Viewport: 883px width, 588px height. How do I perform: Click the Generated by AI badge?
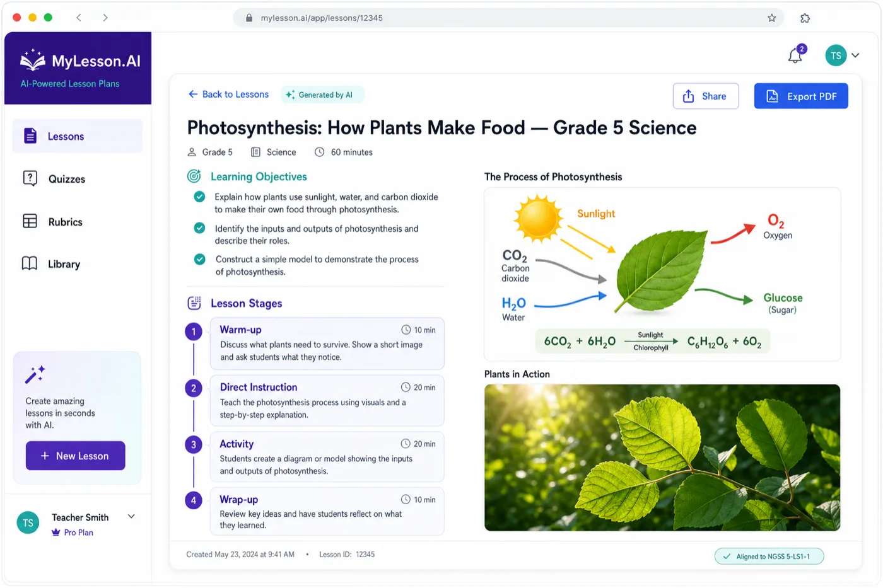pyautogui.click(x=322, y=95)
